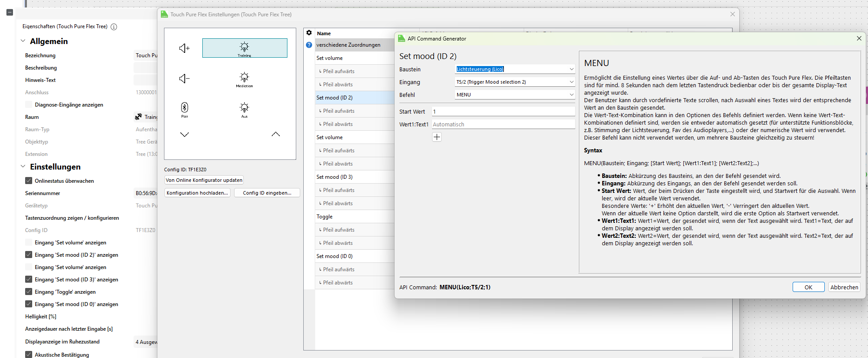Select the Training light bulb tile
Viewport: 868px width, 358px height.
245,48
